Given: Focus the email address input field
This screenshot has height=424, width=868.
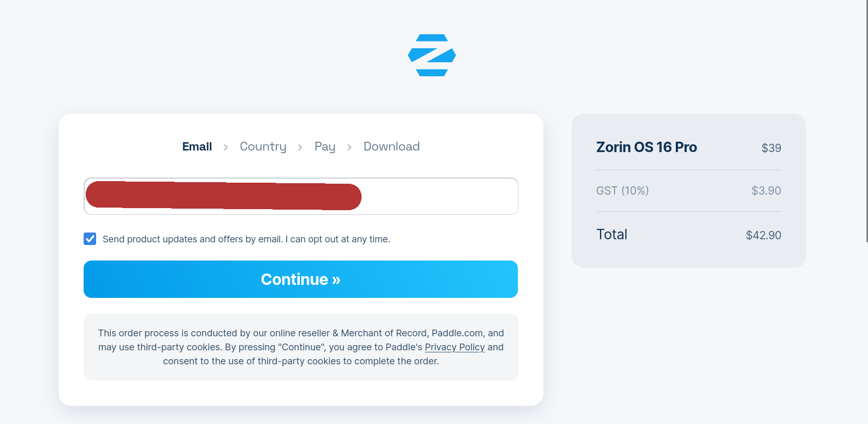Looking at the screenshot, I should 301,196.
